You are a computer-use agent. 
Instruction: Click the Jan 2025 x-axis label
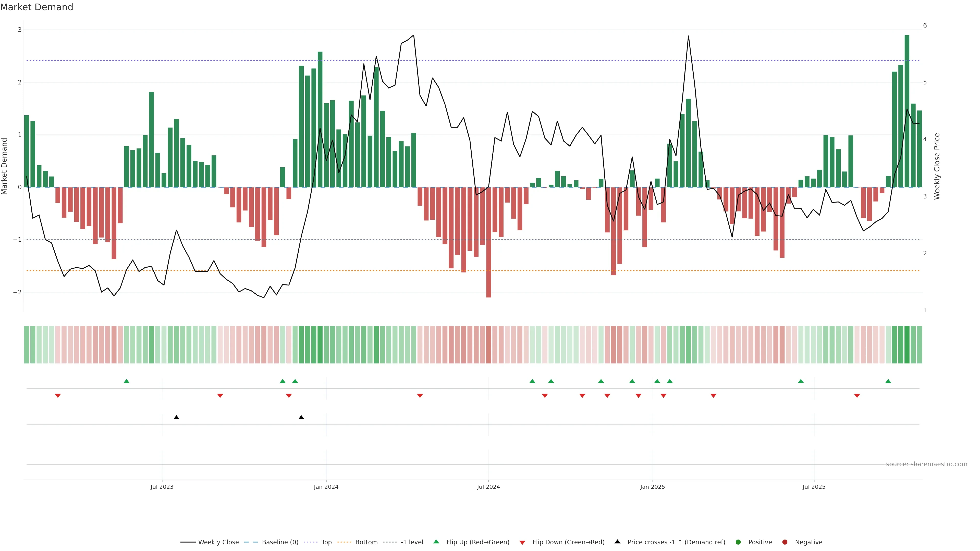pyautogui.click(x=653, y=487)
